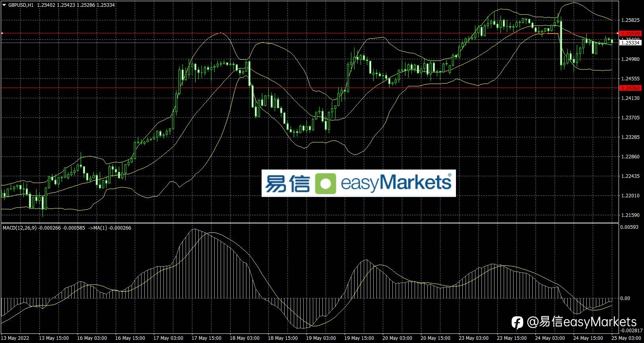Click the 1.25825 price axis label
644x343 pixels.
coord(630,20)
